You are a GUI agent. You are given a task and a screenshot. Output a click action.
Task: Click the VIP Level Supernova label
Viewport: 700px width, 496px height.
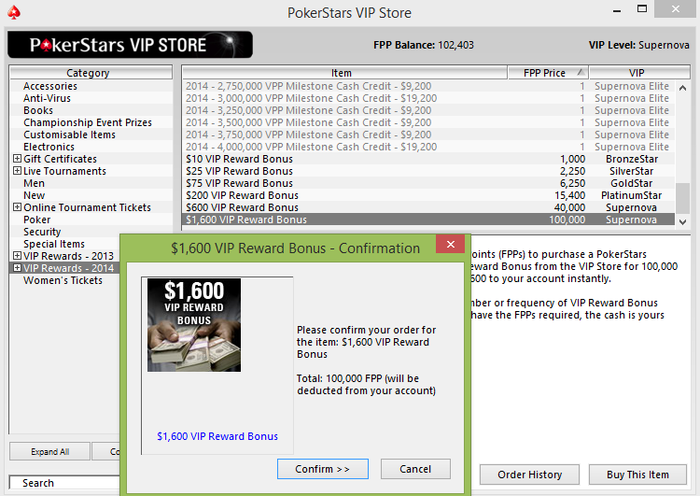coord(639,45)
